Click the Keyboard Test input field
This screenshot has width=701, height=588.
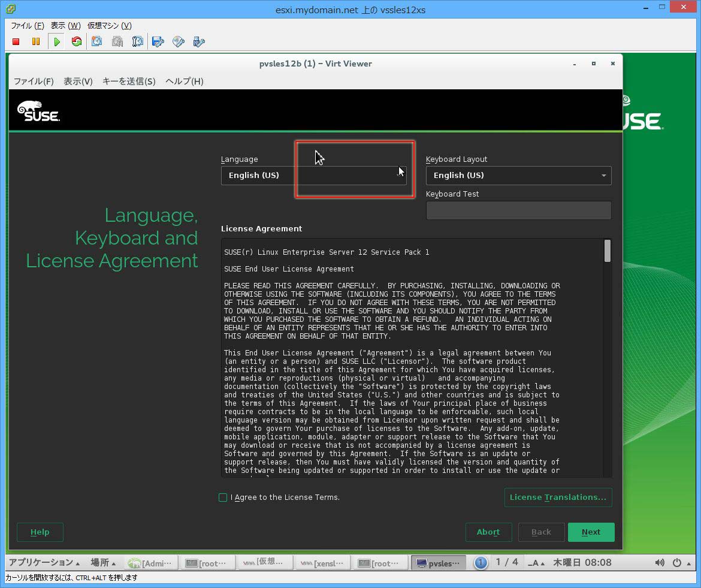pyautogui.click(x=519, y=210)
